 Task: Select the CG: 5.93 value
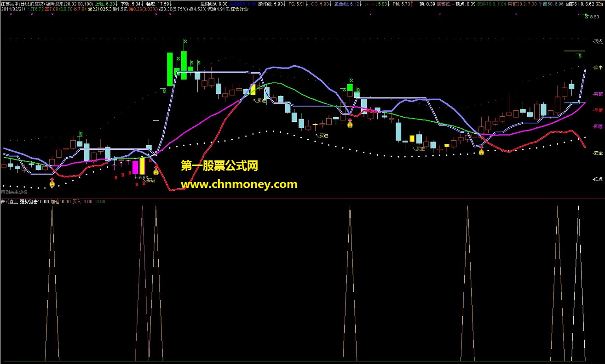tap(320, 3)
